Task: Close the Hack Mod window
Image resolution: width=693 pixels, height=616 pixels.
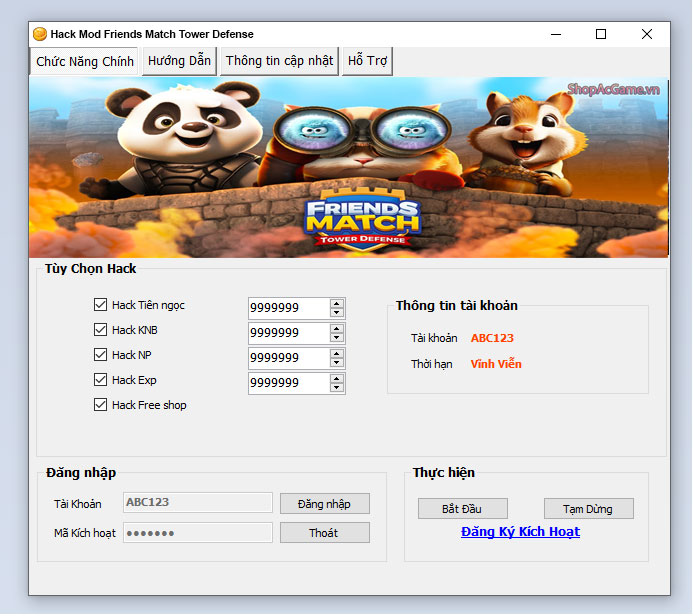Action: tap(647, 34)
